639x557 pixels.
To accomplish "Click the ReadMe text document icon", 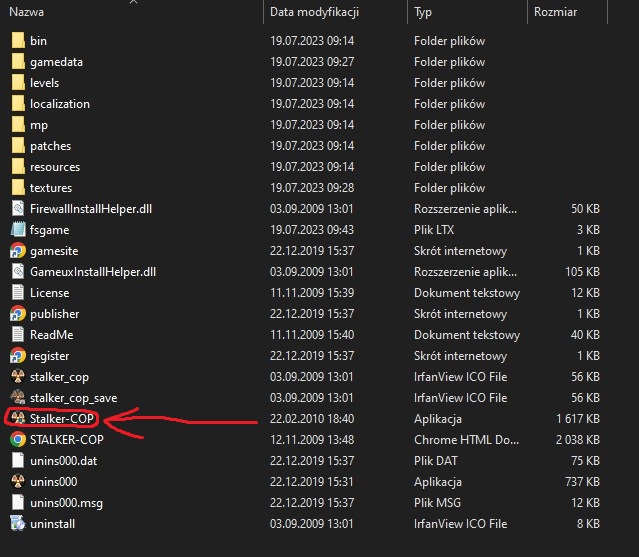I will (18, 335).
